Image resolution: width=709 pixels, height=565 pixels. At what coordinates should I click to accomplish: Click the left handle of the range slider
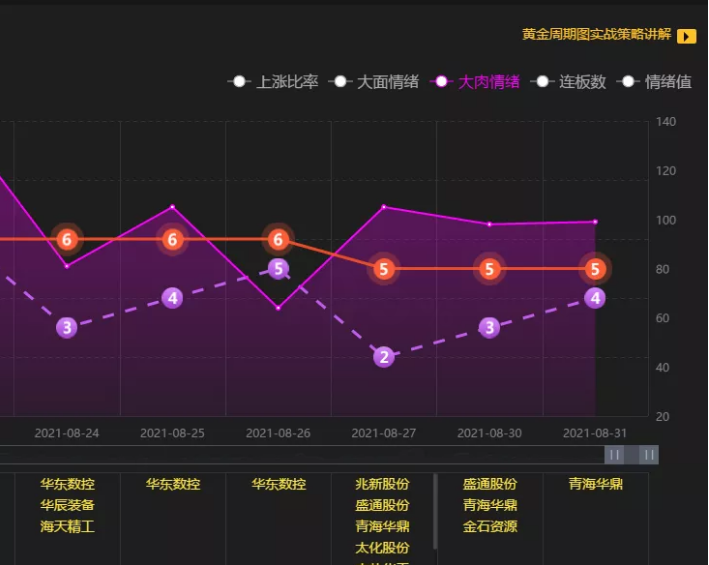[615, 455]
